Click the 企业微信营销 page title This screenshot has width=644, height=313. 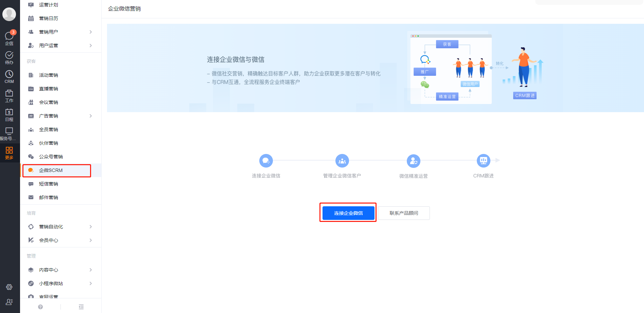click(x=124, y=9)
